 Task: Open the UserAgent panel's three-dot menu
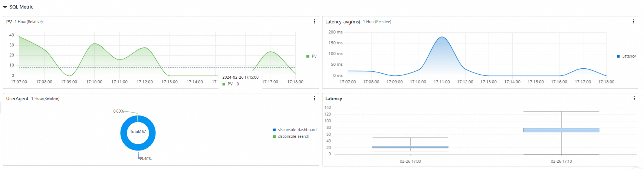[x=314, y=98]
